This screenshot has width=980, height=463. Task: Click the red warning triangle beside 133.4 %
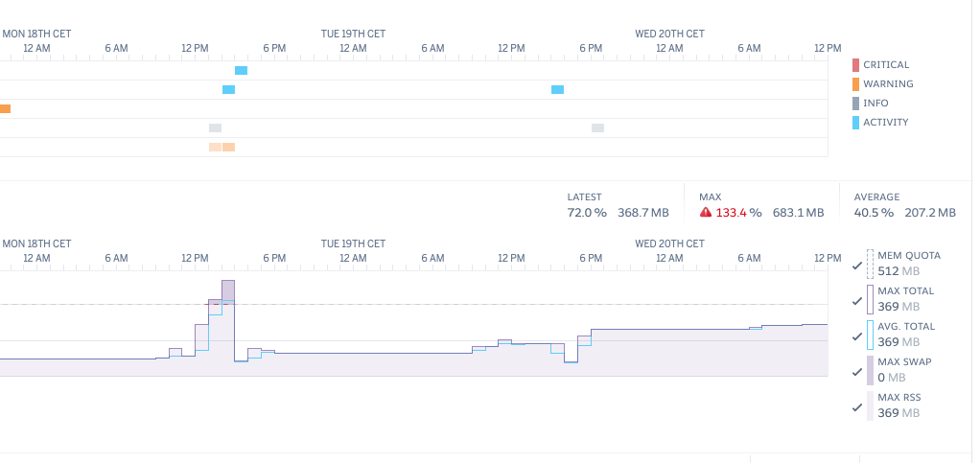tap(706, 213)
